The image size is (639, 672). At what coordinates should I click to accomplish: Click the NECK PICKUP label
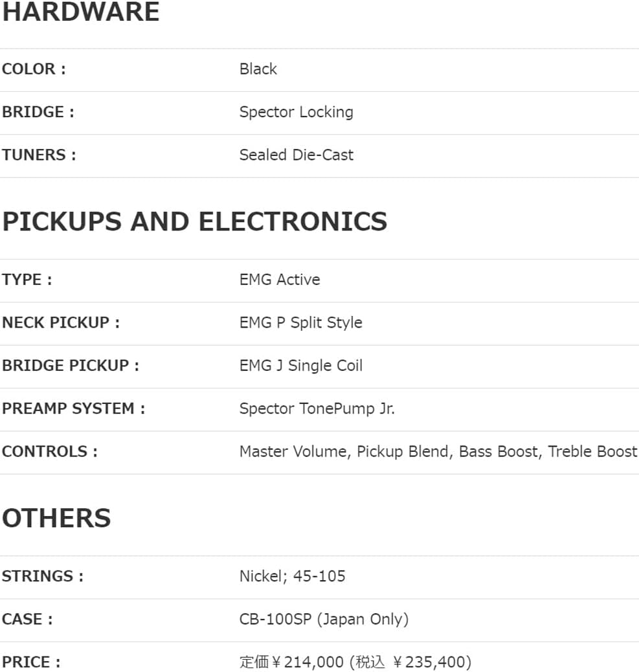61,322
